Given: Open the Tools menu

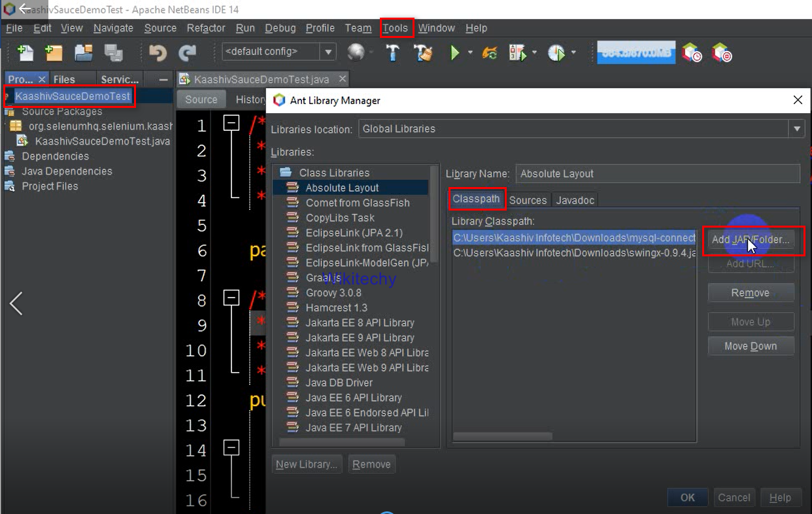Looking at the screenshot, I should click(397, 28).
